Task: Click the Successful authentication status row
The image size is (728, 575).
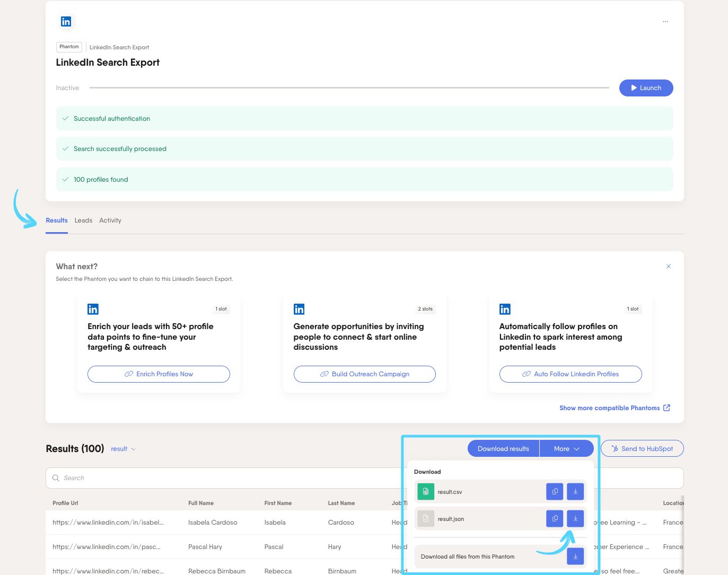Action: coord(364,119)
